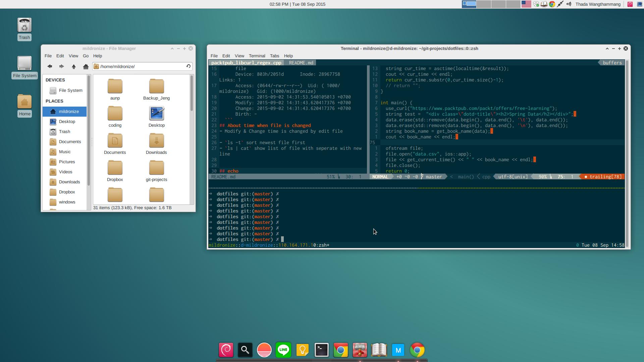644x362 pixels.
Task: Open the LINE app in dock
Action: pyautogui.click(x=283, y=350)
